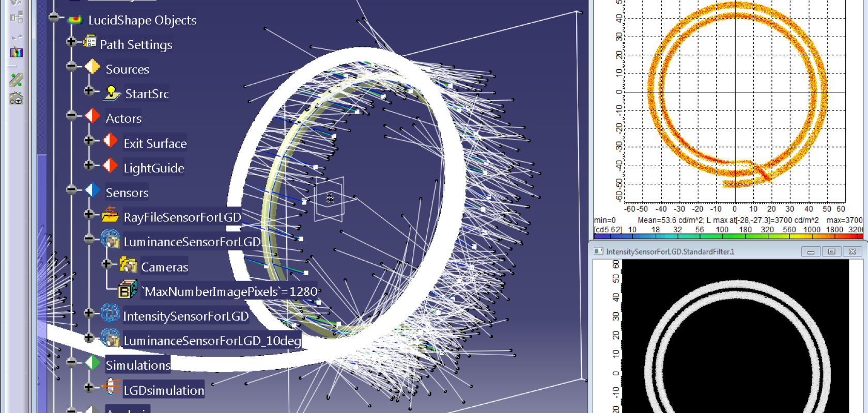This screenshot has height=413, width=868.
Task: Click the blue diamond Sensors icon
Action: click(92, 190)
